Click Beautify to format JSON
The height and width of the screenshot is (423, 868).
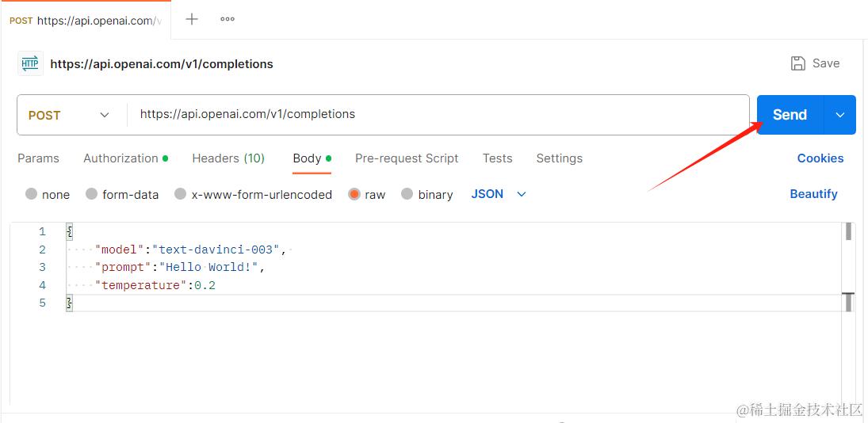(x=814, y=194)
